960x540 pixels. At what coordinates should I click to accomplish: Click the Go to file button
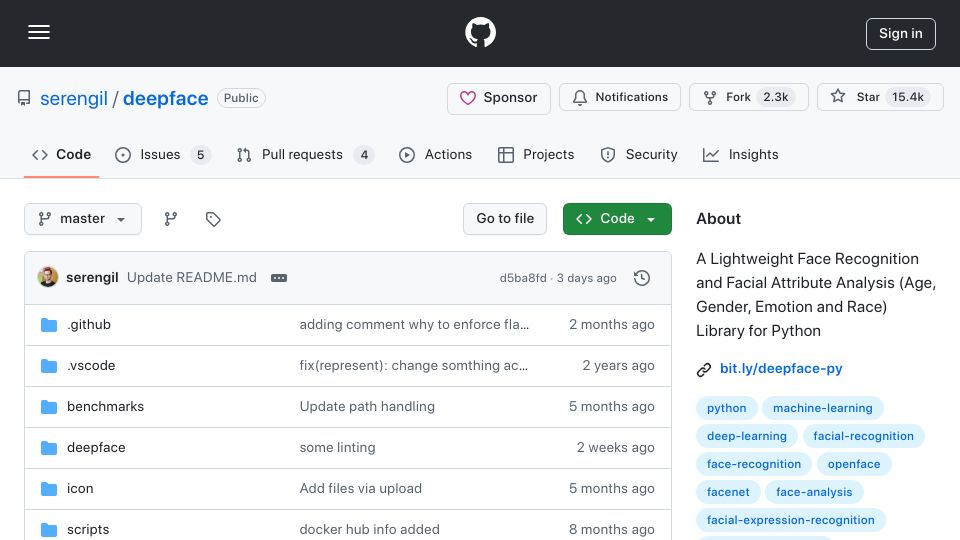click(x=504, y=219)
